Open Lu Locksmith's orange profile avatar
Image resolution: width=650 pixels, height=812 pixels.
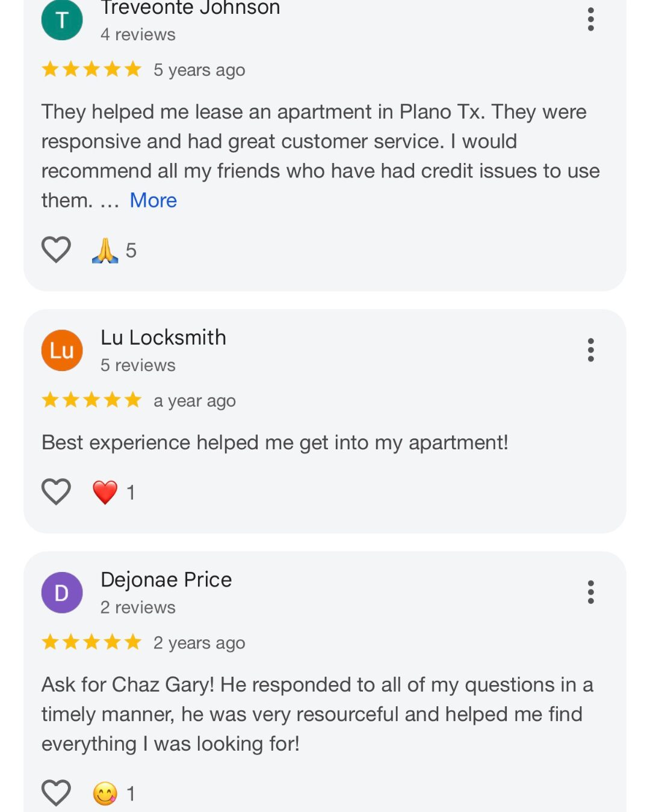point(62,350)
